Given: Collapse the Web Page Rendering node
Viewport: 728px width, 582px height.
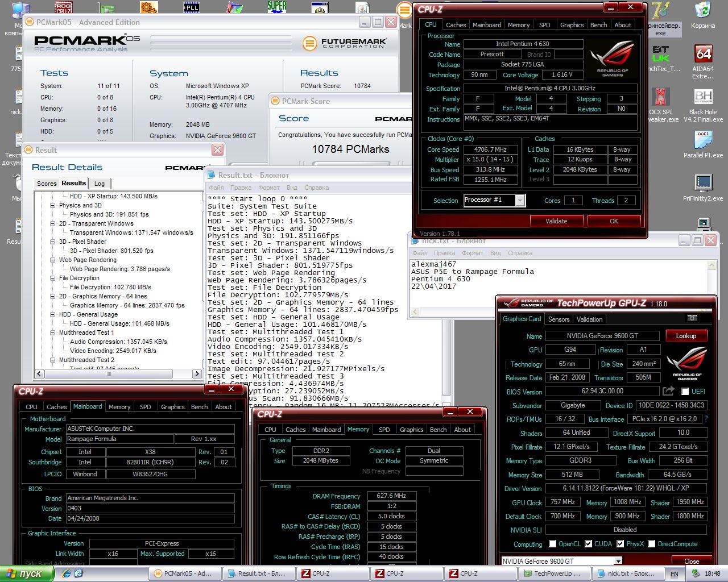Looking at the screenshot, I should coord(53,260).
